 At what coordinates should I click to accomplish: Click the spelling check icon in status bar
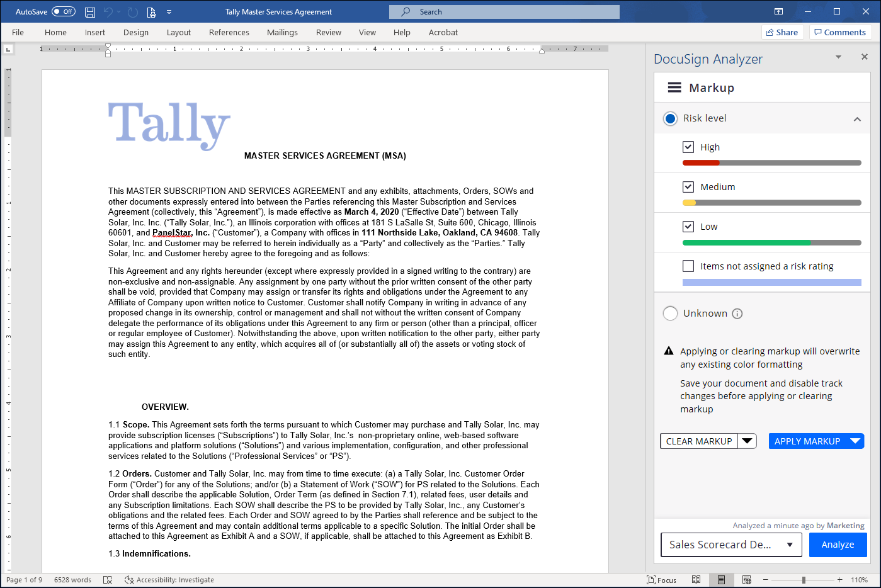click(108, 580)
